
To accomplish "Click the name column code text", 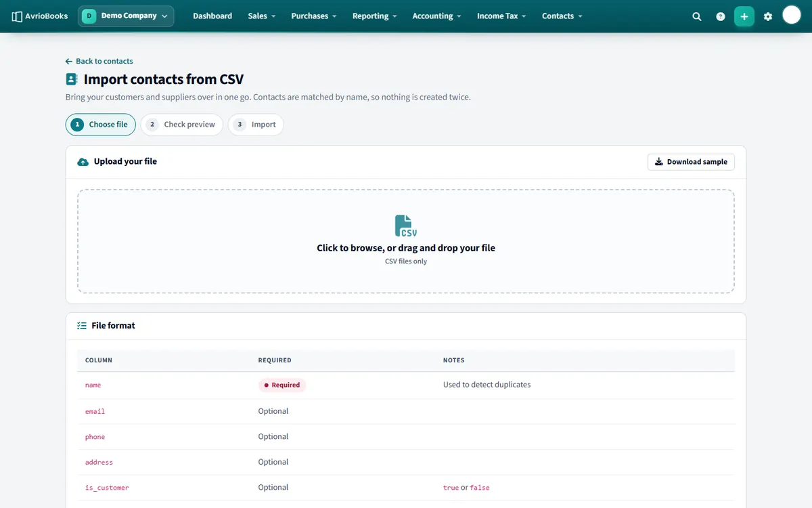I will 93,385.
